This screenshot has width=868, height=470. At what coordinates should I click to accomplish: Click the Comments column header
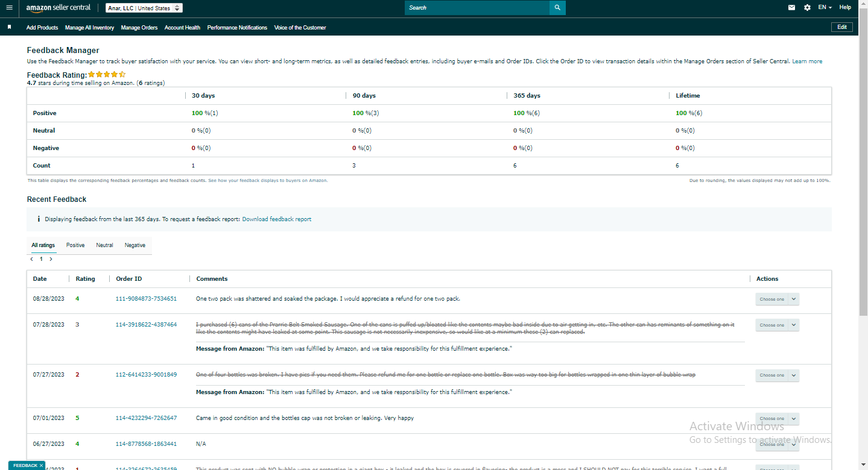pyautogui.click(x=212, y=279)
